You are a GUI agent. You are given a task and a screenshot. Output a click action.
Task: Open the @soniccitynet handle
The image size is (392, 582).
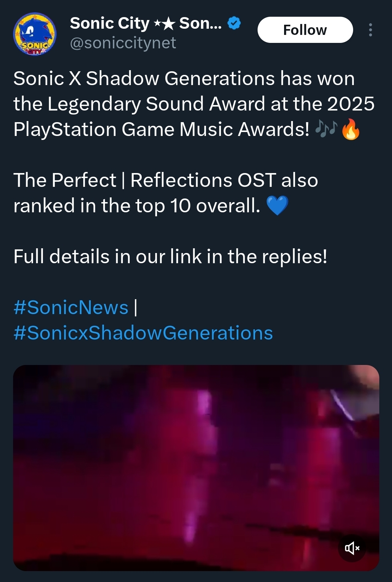pyautogui.click(x=123, y=43)
